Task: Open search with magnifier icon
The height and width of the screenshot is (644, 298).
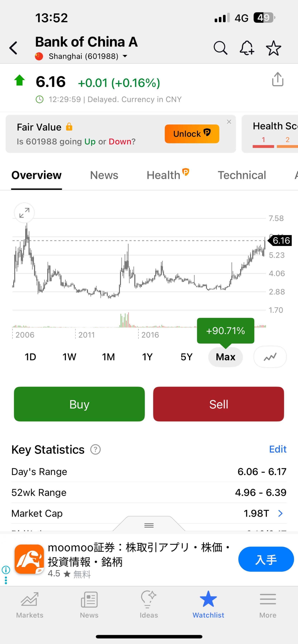Action: [220, 48]
